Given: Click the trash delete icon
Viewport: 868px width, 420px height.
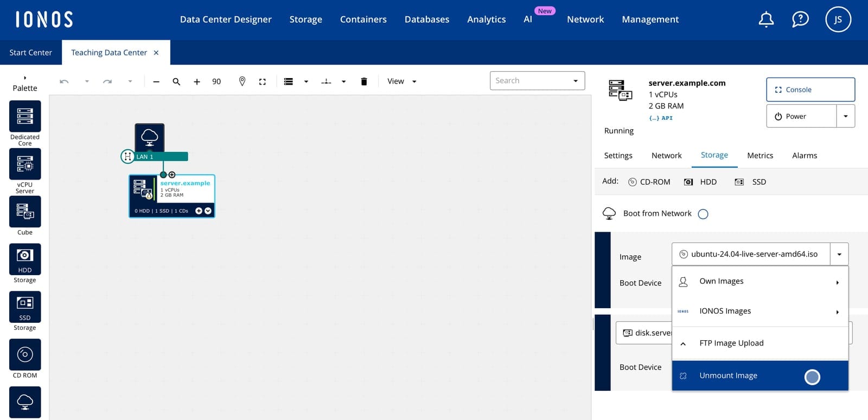Looking at the screenshot, I should [x=364, y=81].
